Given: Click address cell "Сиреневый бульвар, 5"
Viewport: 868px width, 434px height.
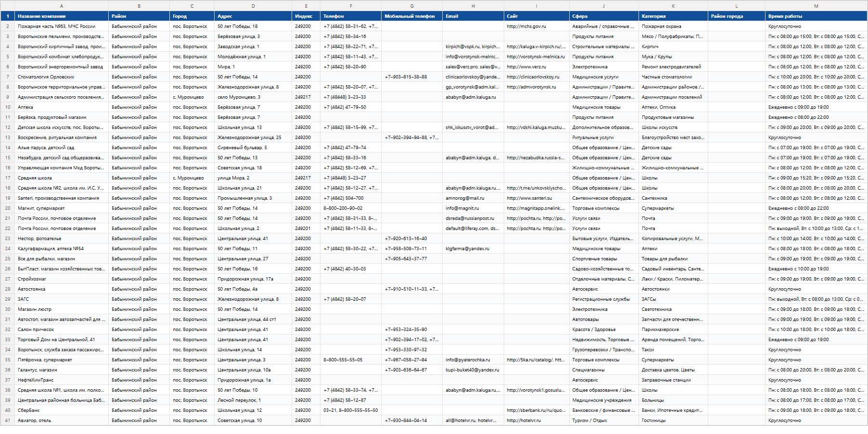Looking at the screenshot, I should coord(253,148).
